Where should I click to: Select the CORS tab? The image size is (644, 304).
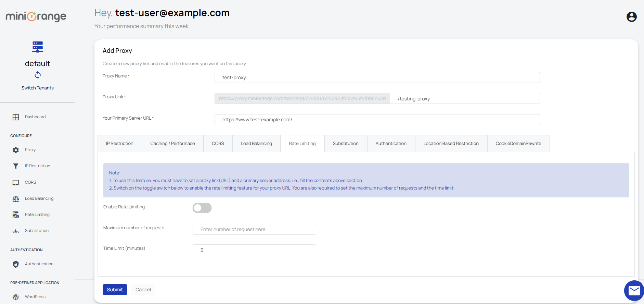218,144
